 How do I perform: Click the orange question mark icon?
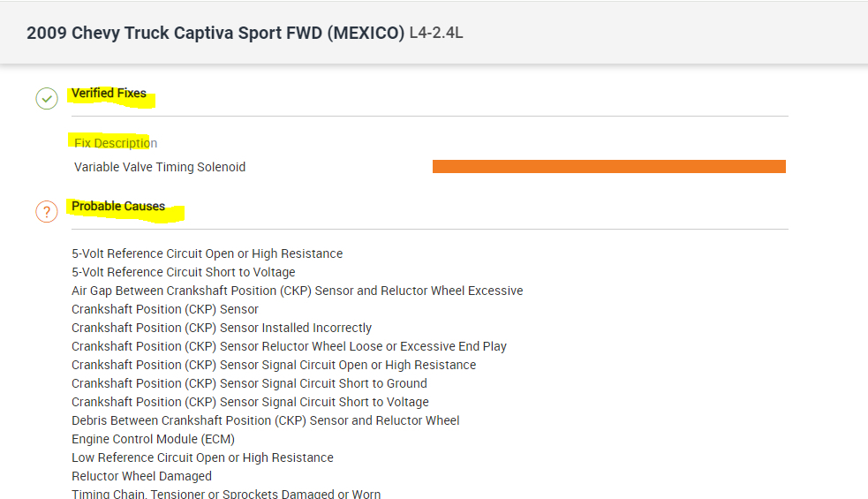[x=47, y=212]
